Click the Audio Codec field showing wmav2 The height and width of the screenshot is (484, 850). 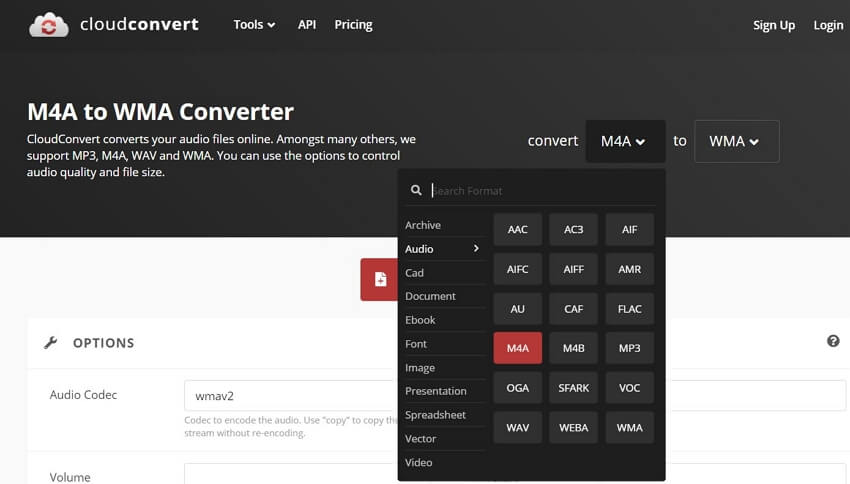point(291,396)
